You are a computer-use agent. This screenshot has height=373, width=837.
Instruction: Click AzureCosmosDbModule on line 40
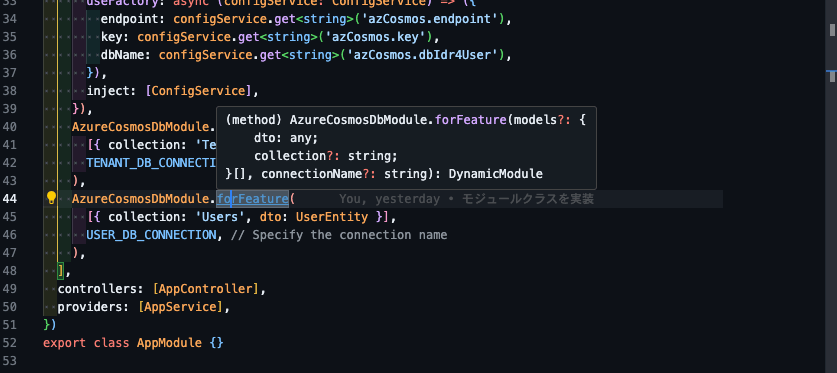click(x=140, y=127)
